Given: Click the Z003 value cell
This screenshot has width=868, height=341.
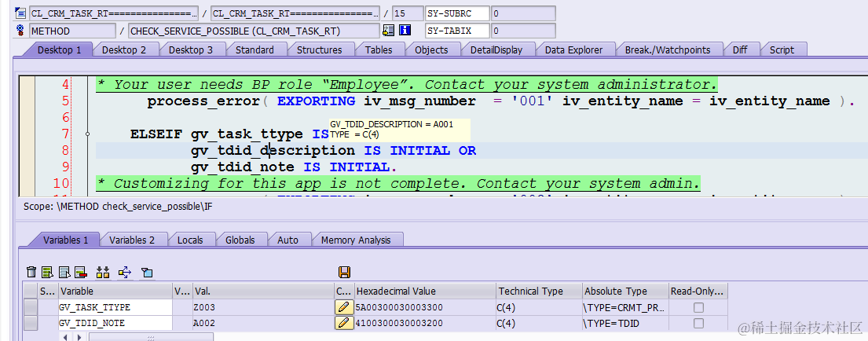Looking at the screenshot, I should (x=263, y=307).
